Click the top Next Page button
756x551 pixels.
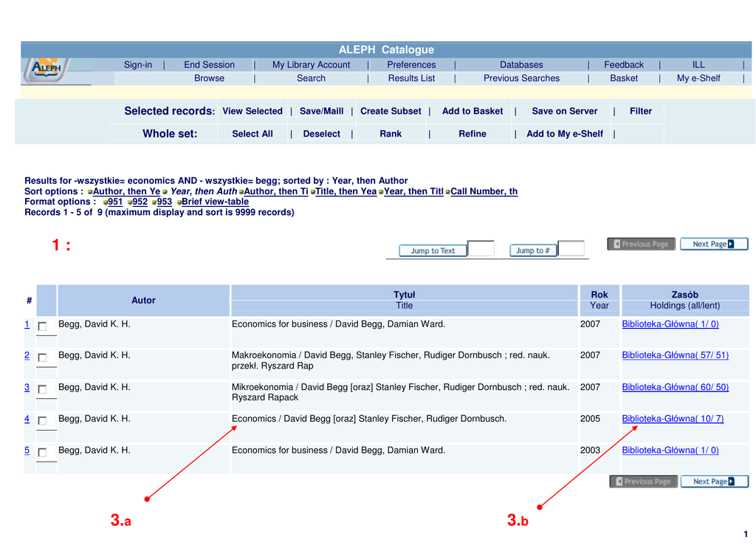point(713,244)
